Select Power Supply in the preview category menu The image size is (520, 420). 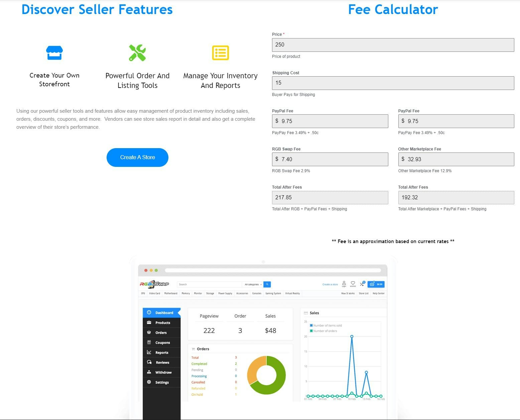pos(225,293)
